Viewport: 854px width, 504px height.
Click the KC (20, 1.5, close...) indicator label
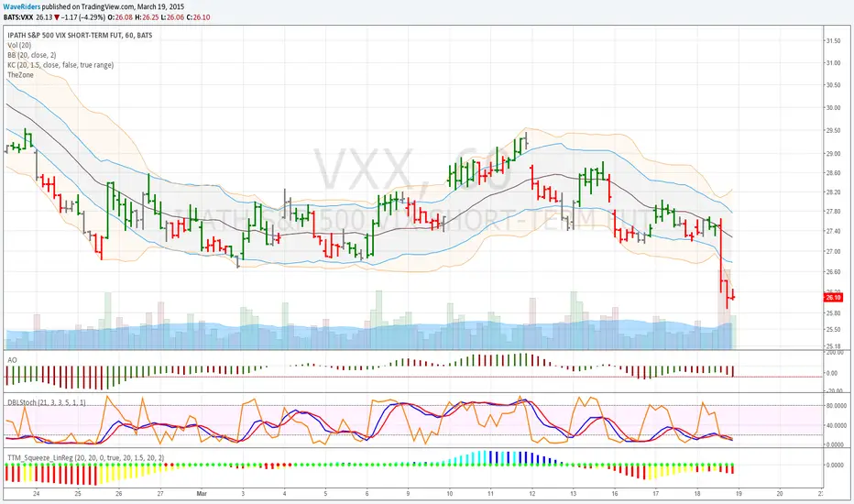click(60, 65)
